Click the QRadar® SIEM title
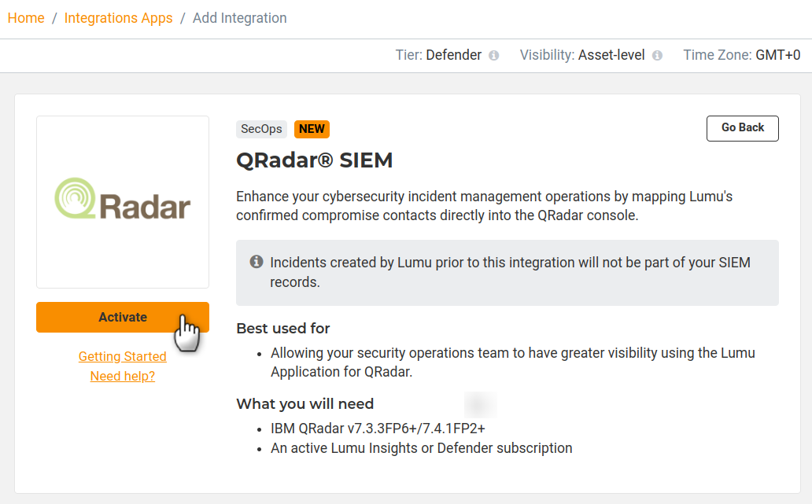 [315, 160]
